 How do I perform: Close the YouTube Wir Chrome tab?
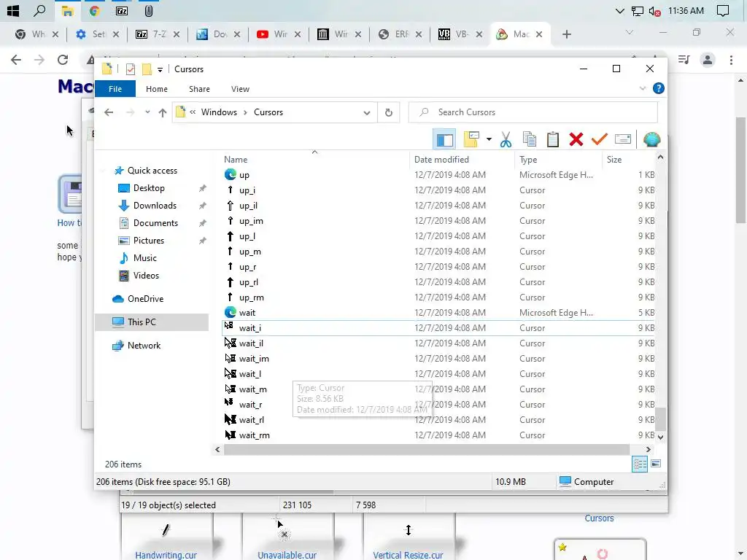point(298,34)
